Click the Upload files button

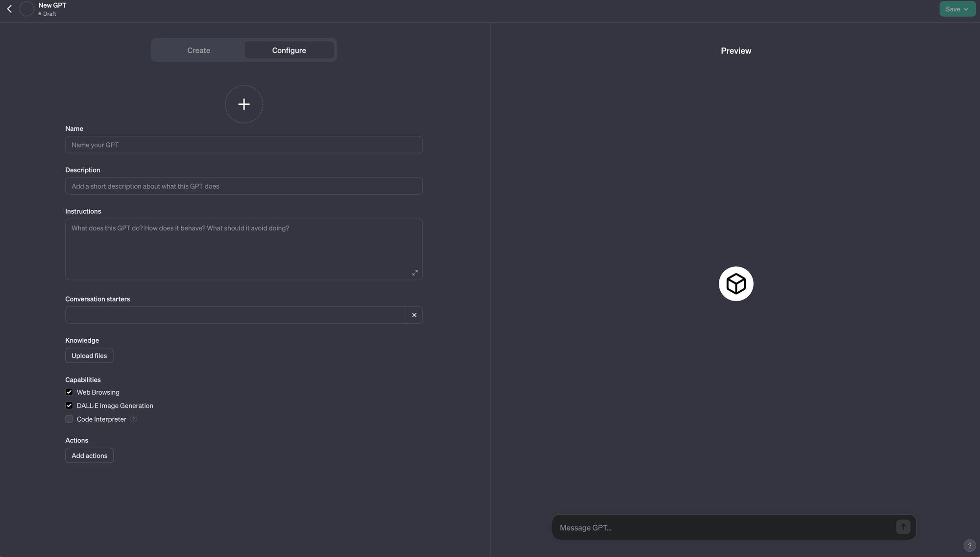[x=89, y=355]
